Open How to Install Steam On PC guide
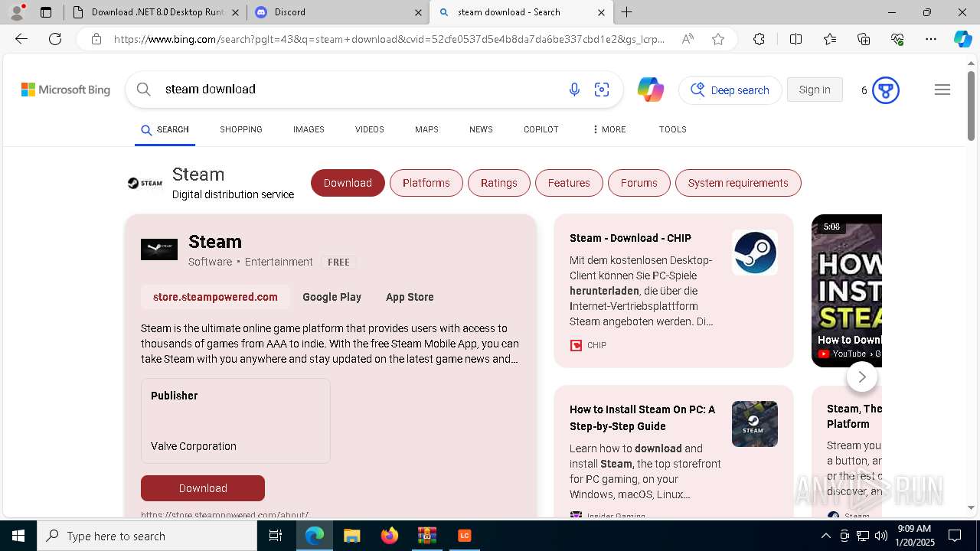Screen dimensions: 980x551 642,418
